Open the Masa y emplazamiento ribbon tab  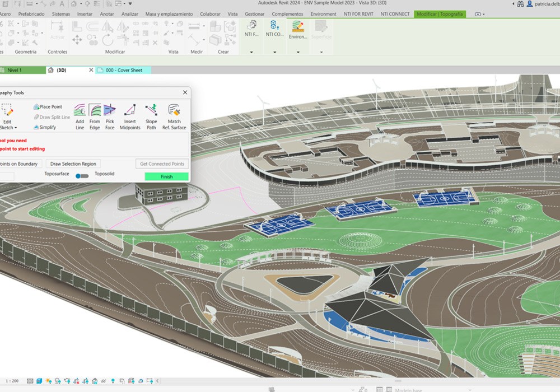[x=169, y=13]
